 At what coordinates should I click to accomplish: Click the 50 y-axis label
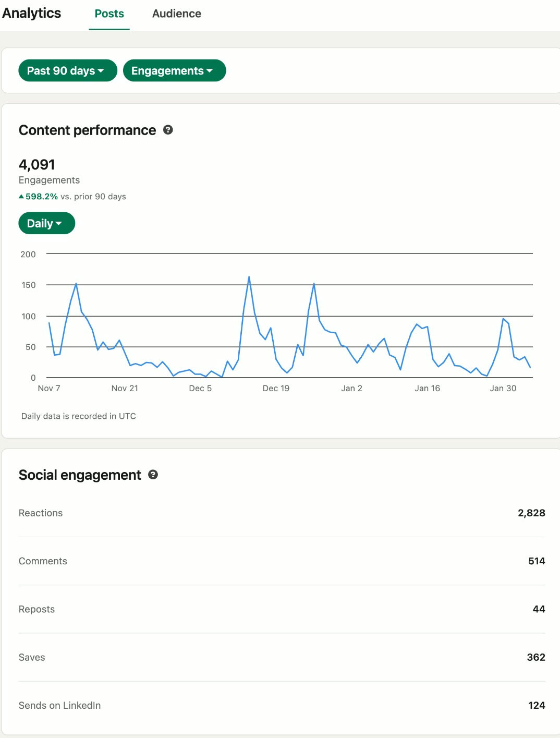click(31, 347)
